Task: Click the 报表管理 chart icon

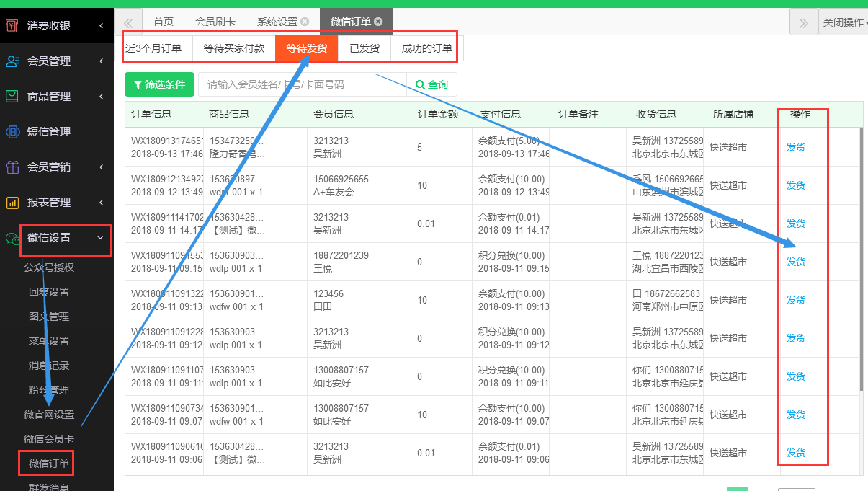Action: pos(12,202)
